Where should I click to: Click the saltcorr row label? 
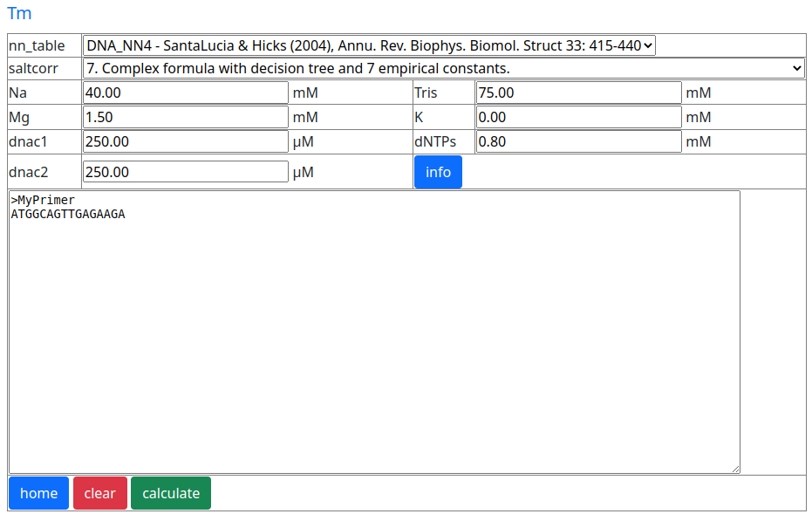(x=33, y=68)
